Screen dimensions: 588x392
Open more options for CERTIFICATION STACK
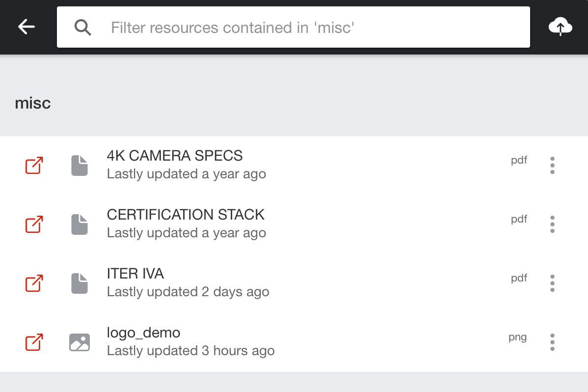[552, 224]
